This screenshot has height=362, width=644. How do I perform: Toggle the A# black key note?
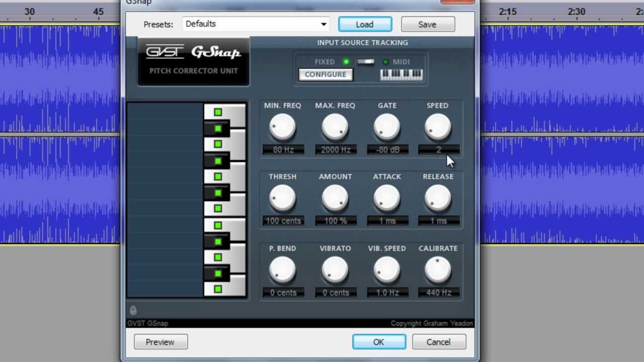(x=218, y=129)
